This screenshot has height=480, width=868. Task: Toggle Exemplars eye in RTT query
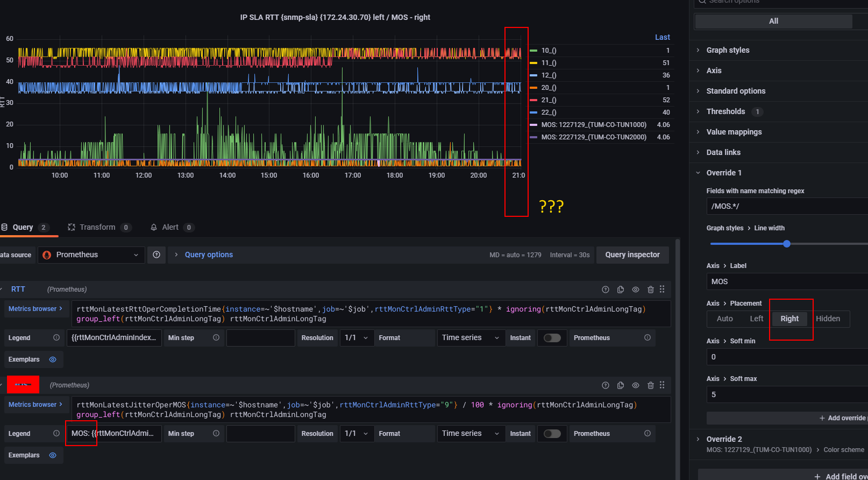click(x=53, y=359)
